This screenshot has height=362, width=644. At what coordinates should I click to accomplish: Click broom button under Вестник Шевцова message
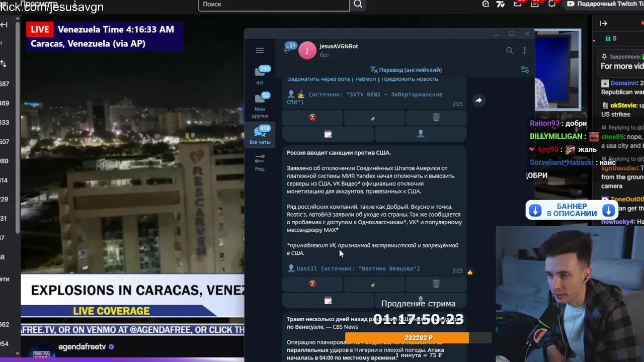point(374,284)
